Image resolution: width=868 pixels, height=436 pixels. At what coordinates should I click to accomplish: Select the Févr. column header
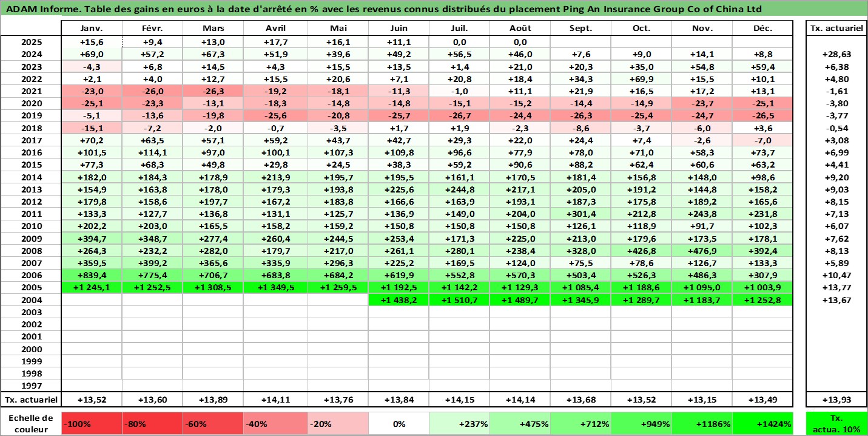pos(153,29)
